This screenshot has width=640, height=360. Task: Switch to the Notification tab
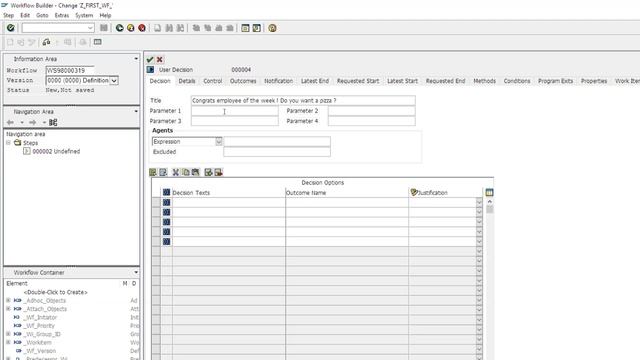coord(278,81)
